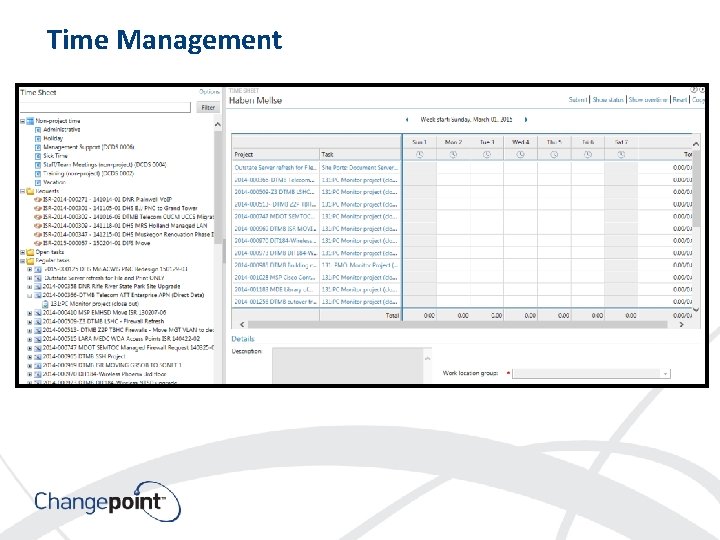
Task: Click the Submit link
Action: [x=577, y=100]
